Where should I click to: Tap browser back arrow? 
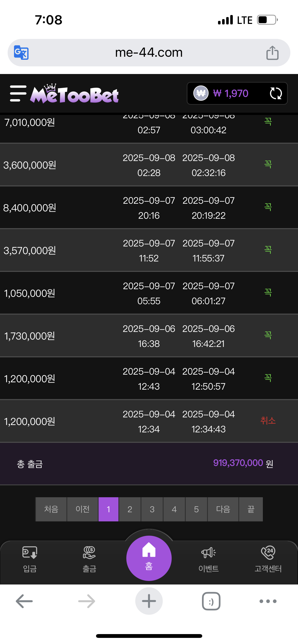pos(24,601)
